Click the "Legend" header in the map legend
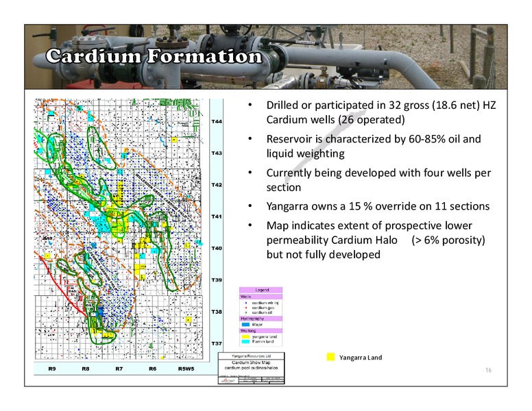Image resolution: width=532 pixels, height=411 pixels. (262, 290)
